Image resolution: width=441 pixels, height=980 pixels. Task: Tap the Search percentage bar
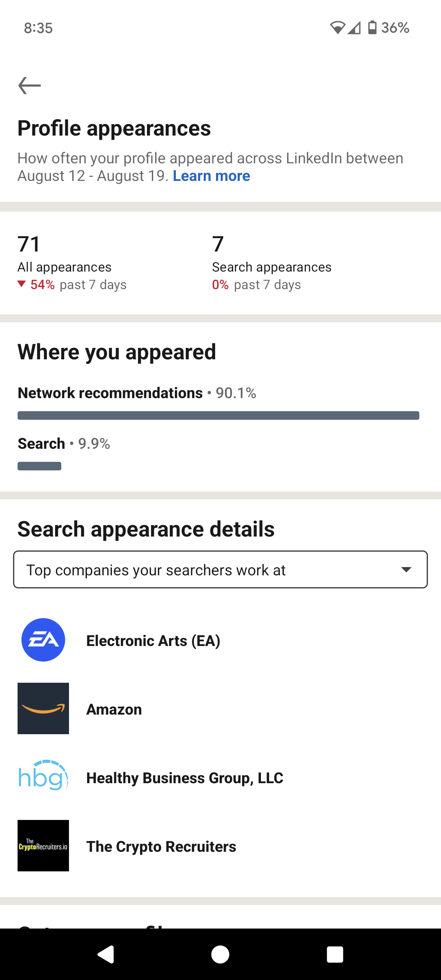(x=40, y=466)
